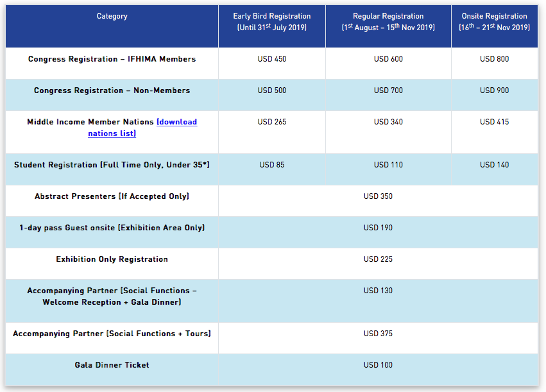
Task: Click the USD 450 early bird price
Action: (271, 59)
